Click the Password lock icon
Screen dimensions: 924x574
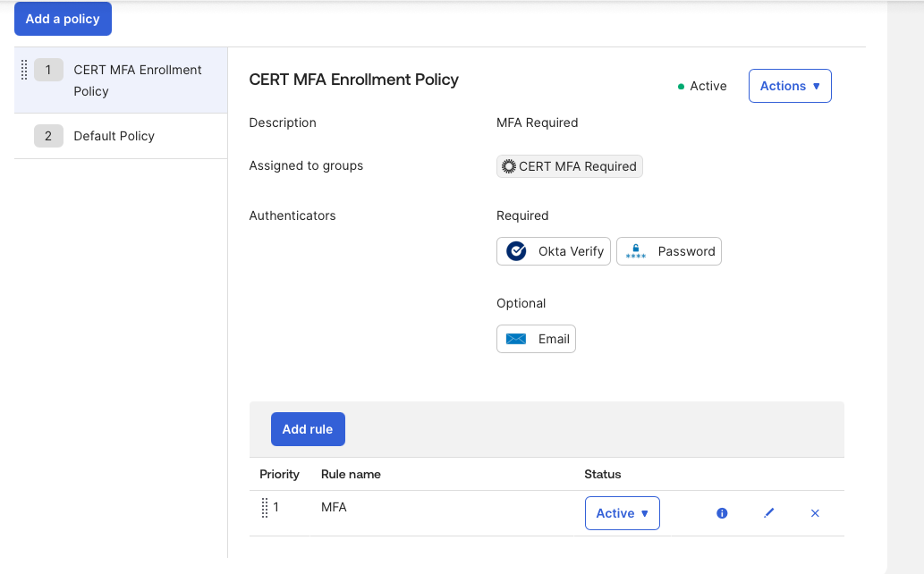[x=636, y=251]
